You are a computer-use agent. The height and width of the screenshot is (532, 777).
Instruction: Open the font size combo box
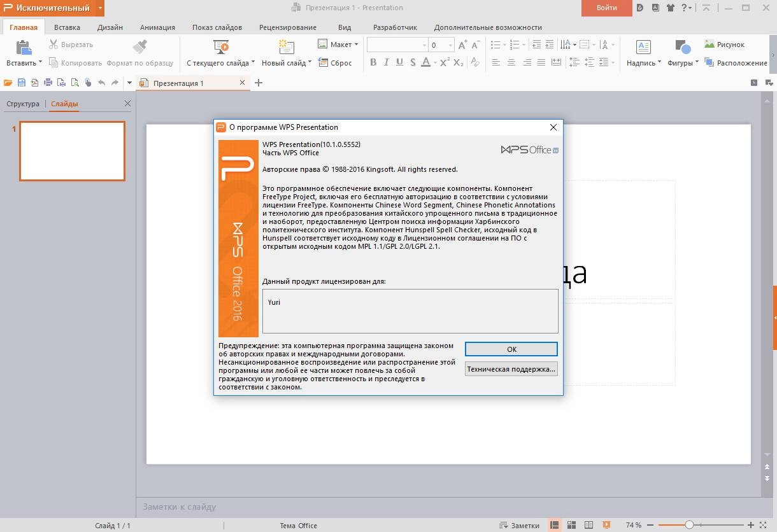[x=441, y=45]
